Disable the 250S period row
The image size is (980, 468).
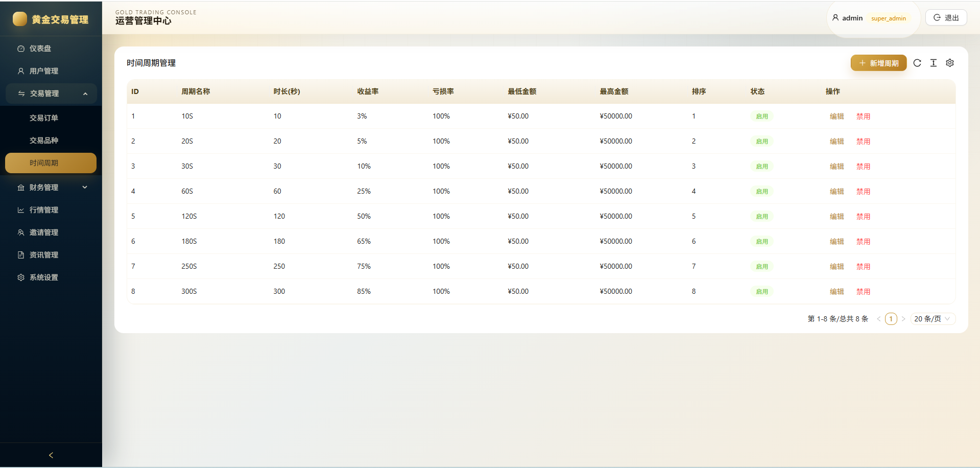tap(863, 267)
